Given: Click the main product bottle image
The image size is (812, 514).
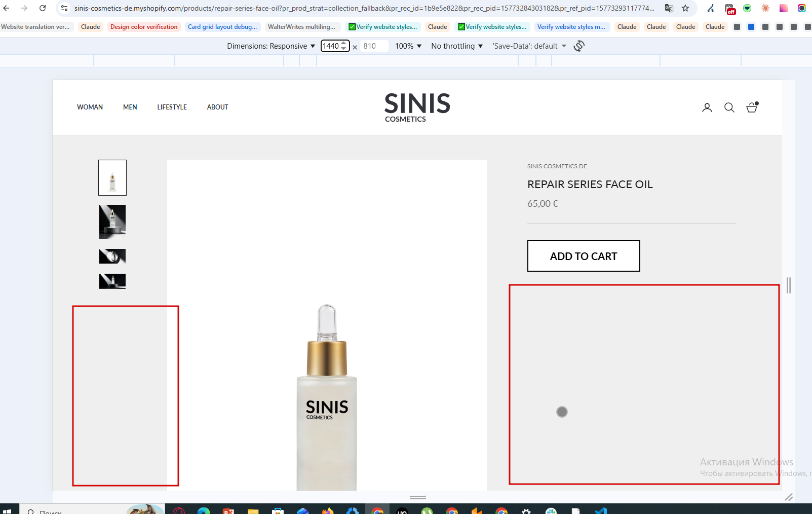Looking at the screenshot, I should tap(327, 325).
